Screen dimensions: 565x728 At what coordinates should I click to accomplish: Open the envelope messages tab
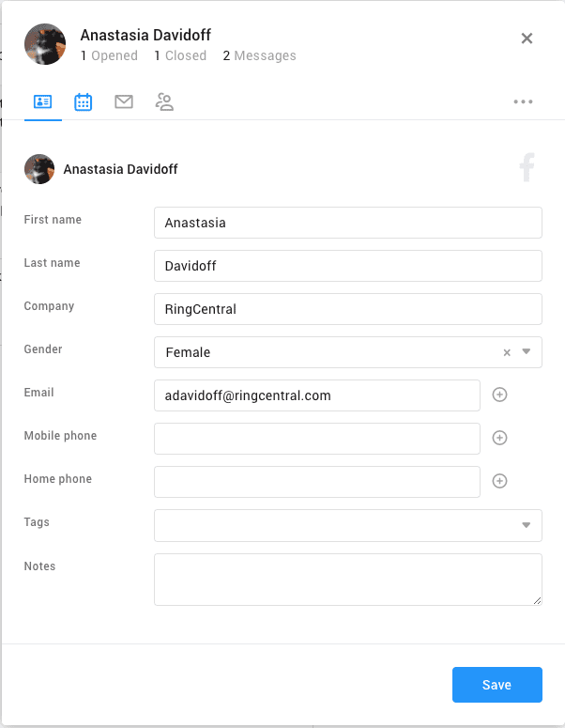(x=124, y=102)
